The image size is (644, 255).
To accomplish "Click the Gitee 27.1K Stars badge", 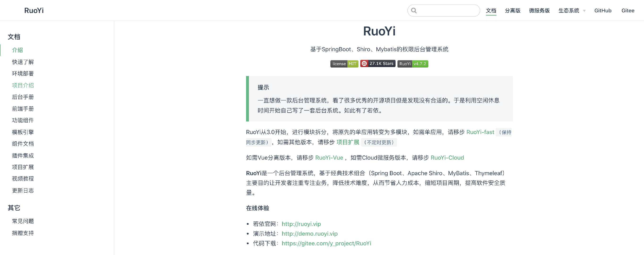I will (378, 64).
